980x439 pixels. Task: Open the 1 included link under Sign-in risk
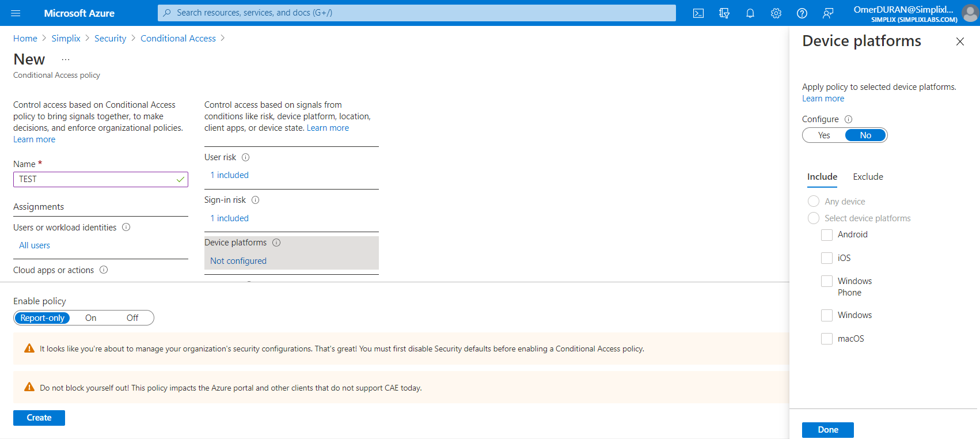229,218
